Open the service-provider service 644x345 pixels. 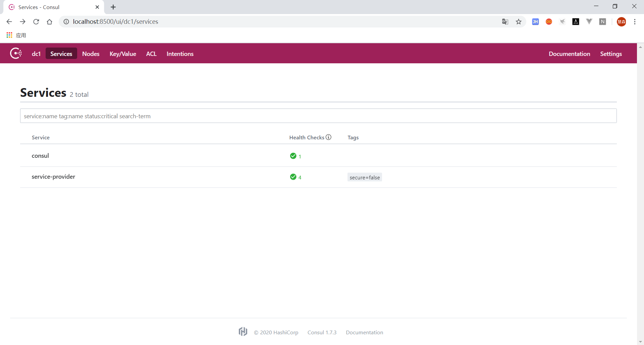[53, 177]
